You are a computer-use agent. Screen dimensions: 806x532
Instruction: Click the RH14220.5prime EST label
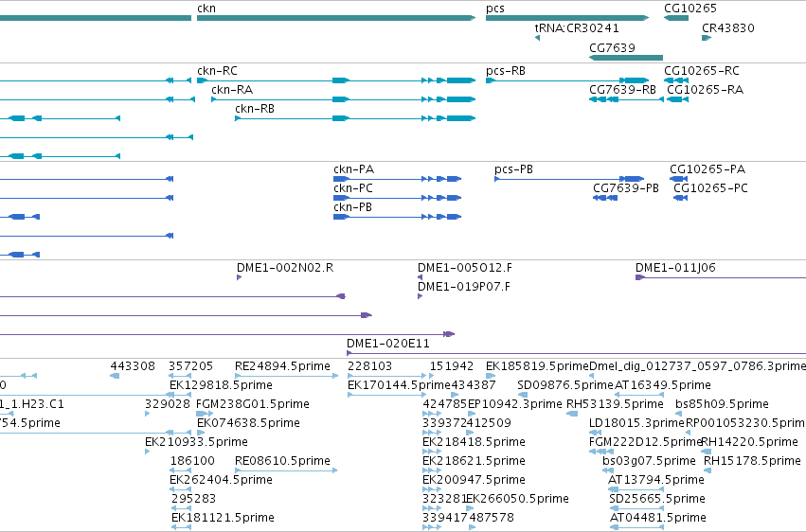tap(749, 443)
